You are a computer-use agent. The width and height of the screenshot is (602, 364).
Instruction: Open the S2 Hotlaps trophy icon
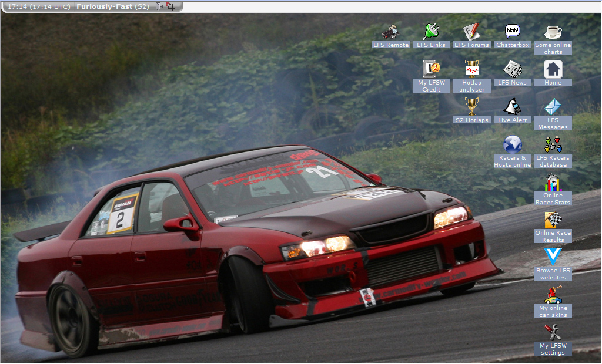[472, 106]
